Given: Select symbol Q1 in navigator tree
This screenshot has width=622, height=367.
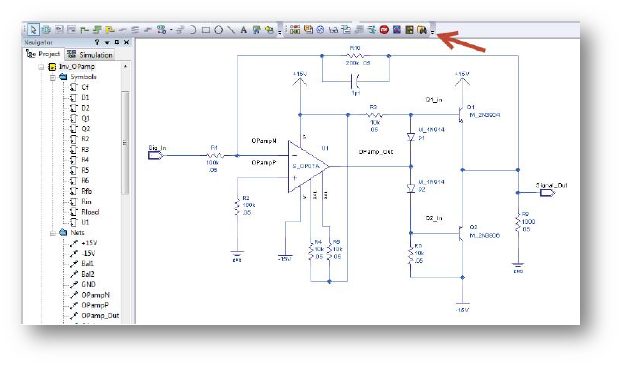Looking at the screenshot, I should tap(85, 118).
